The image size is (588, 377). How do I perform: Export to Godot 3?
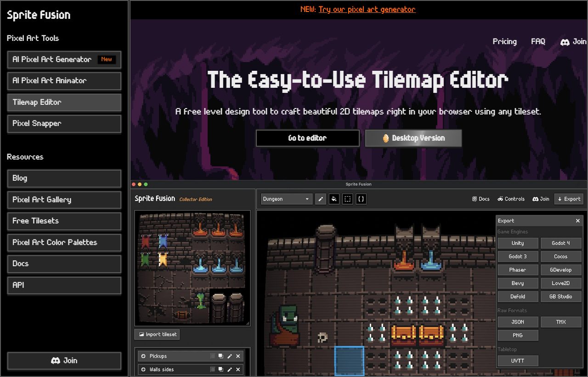click(x=518, y=257)
